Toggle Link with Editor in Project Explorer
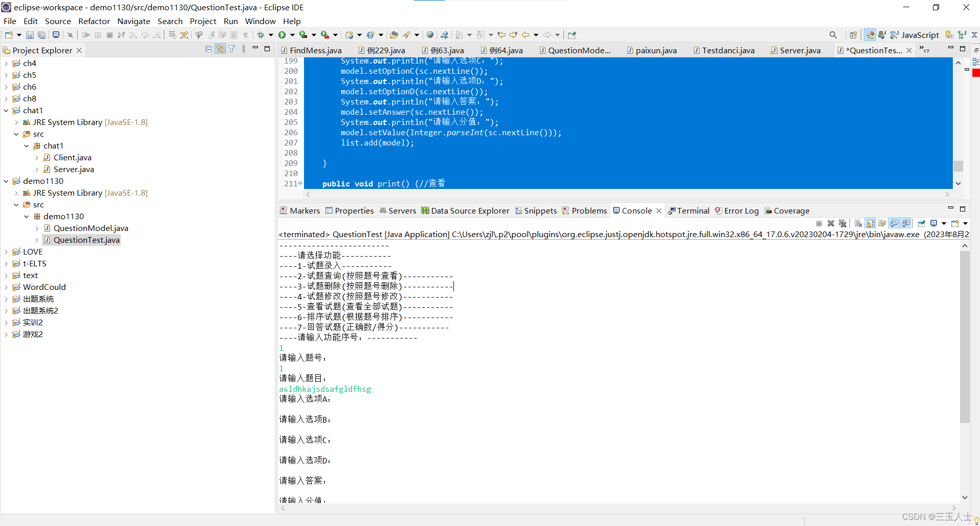This screenshot has height=526, width=980. pyautogui.click(x=220, y=49)
